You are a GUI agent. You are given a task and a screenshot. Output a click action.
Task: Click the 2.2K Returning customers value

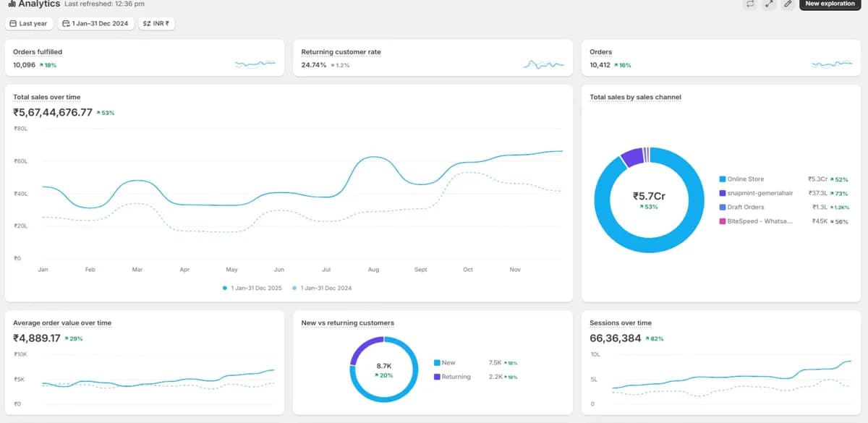pyautogui.click(x=495, y=377)
